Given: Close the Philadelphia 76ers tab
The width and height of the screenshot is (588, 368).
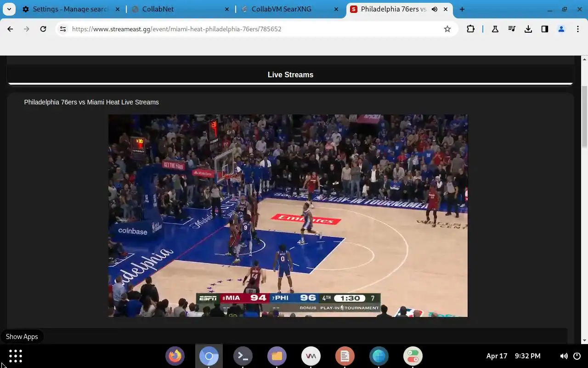Looking at the screenshot, I should [x=446, y=9].
